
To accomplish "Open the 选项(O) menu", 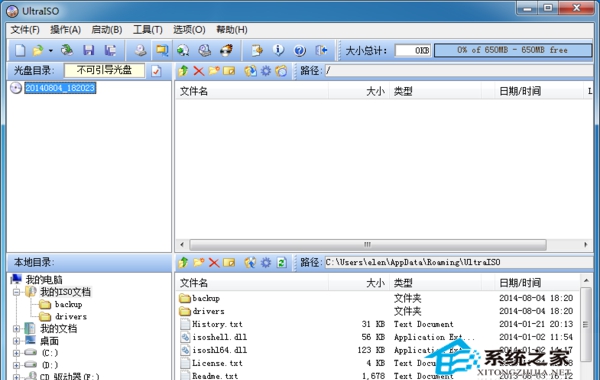I will pos(189,30).
